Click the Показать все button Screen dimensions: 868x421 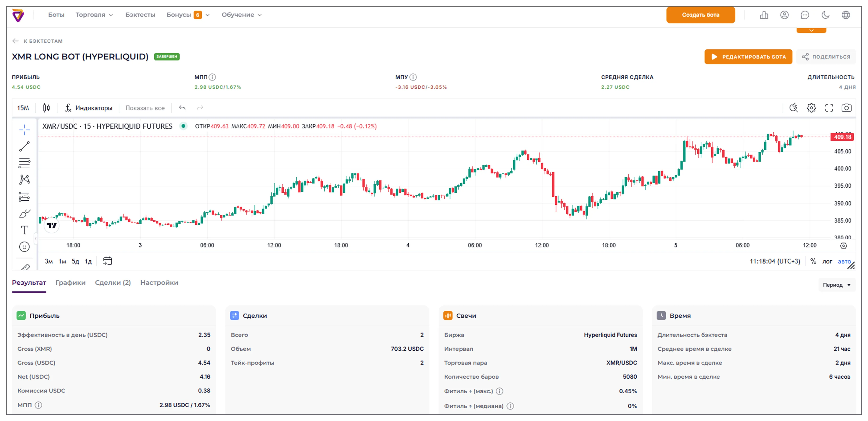(145, 108)
